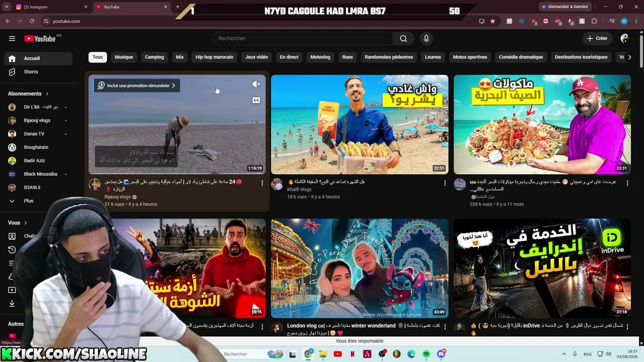Open the Boughatate subscription channel
The width and height of the screenshot is (644, 362).
38,147
